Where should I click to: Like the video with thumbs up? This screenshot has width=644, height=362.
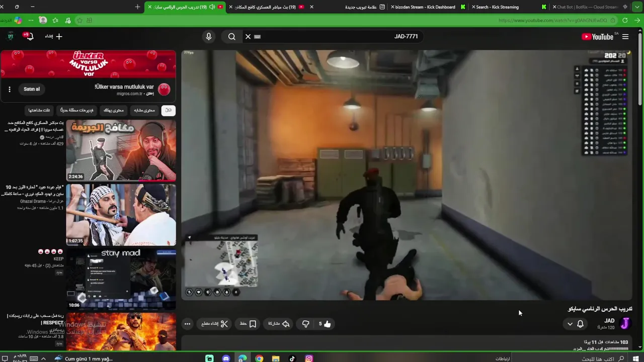pyautogui.click(x=325, y=324)
